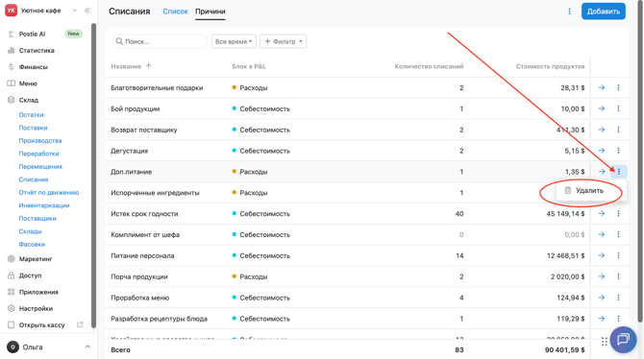Screen dimensions: 644x359
Task: Open arrow for Благотворительные подарки row
Action: click(x=602, y=87)
